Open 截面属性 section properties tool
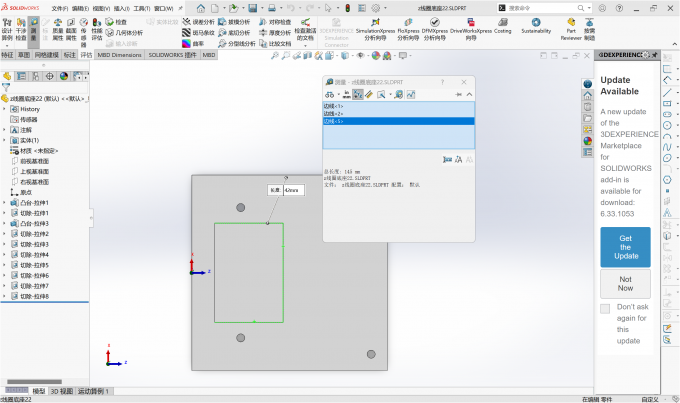Viewport: 680px width, 403px height. coord(71,29)
